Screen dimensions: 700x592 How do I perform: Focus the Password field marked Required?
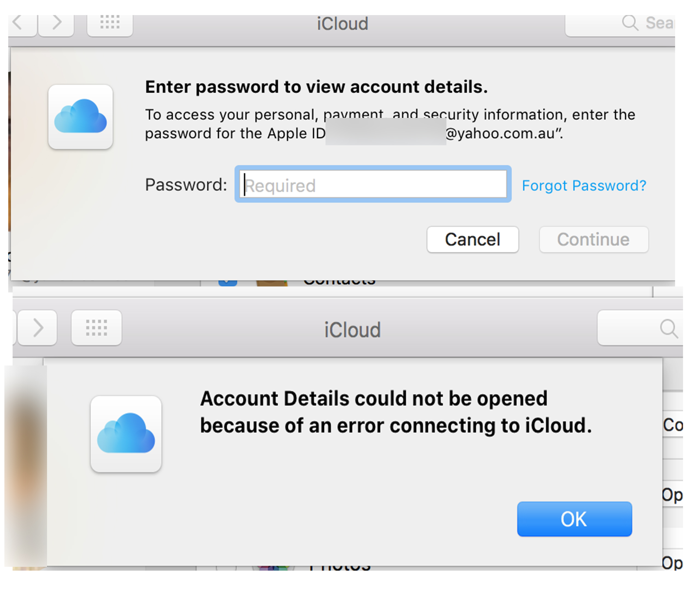click(373, 185)
